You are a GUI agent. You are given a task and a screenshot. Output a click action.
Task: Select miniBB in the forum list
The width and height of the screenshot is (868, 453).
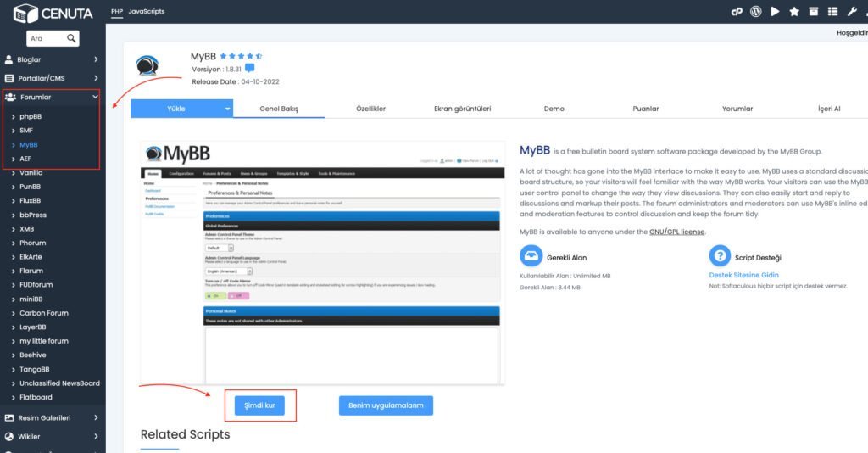point(31,299)
